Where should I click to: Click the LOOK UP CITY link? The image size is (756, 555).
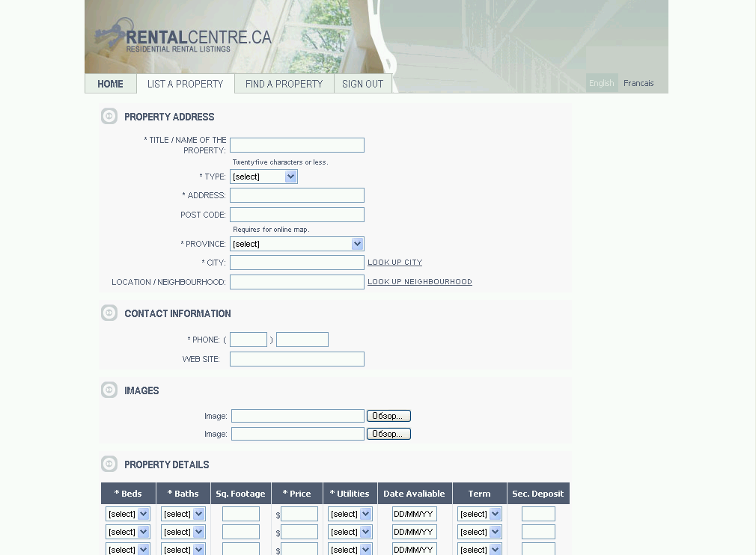pyautogui.click(x=395, y=262)
